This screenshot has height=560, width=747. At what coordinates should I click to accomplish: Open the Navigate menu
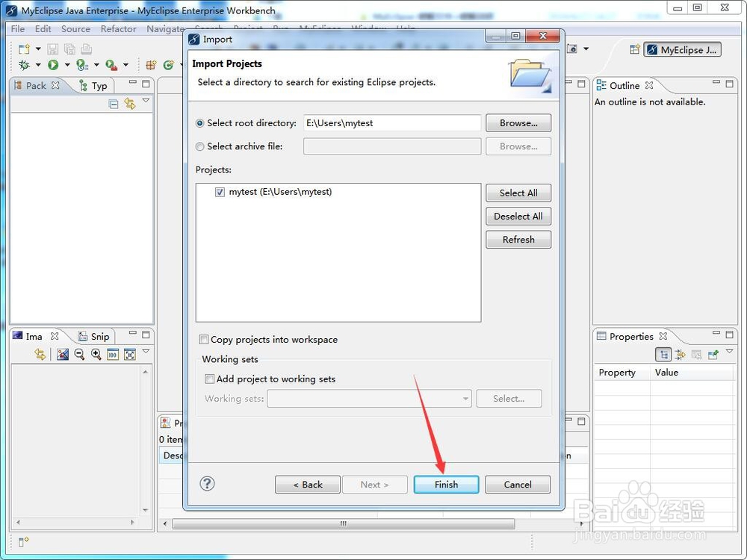click(165, 29)
